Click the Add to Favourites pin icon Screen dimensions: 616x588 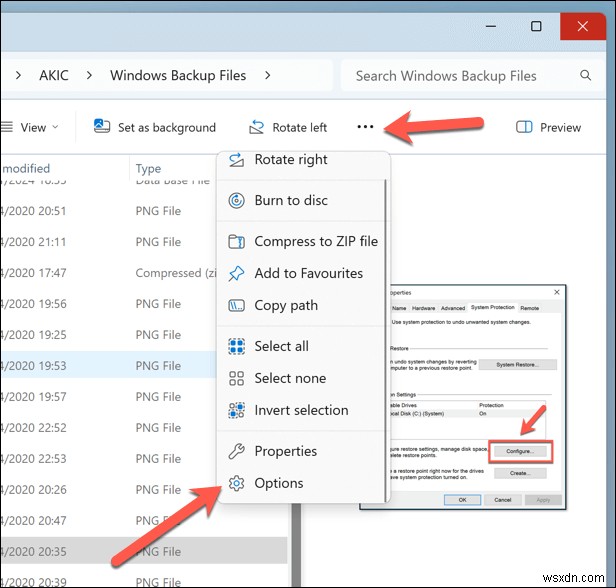coord(236,273)
